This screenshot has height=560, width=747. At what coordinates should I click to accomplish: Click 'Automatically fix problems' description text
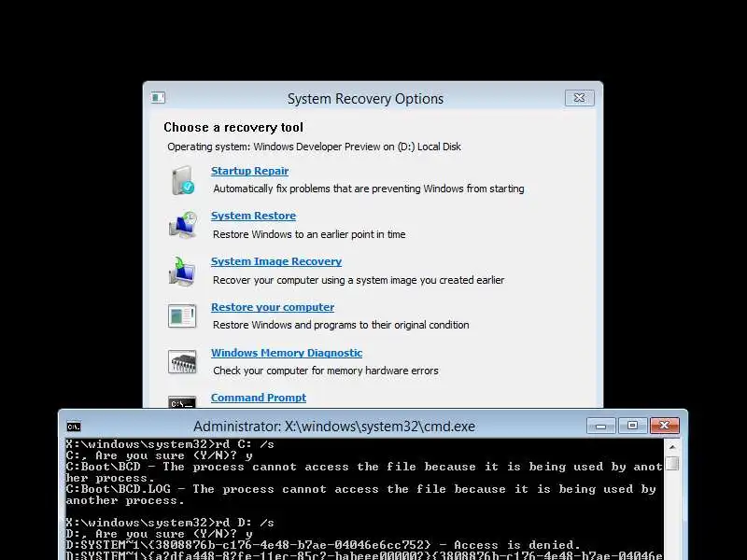[369, 189]
